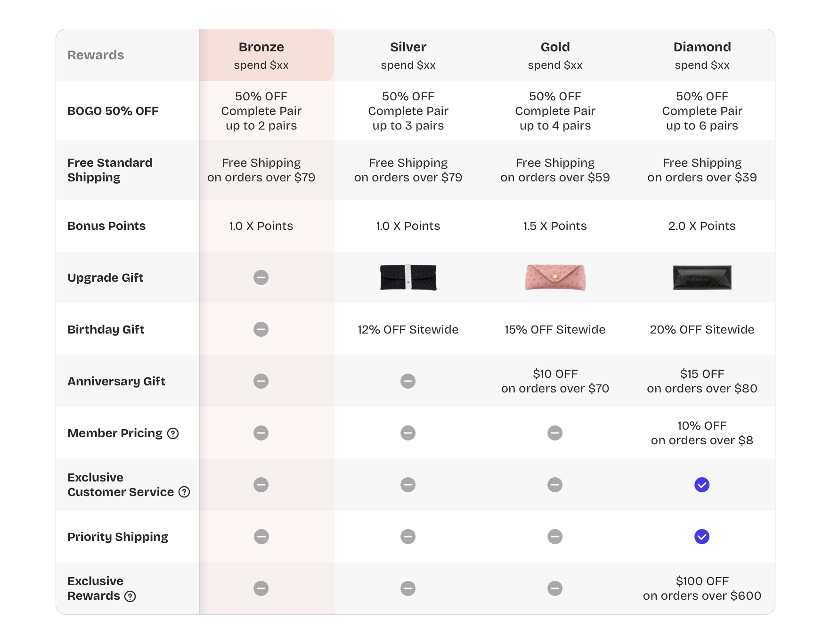Image resolution: width=831 pixels, height=644 pixels.
Task: Click the black woven Silver upgrade gift case
Action: [408, 277]
